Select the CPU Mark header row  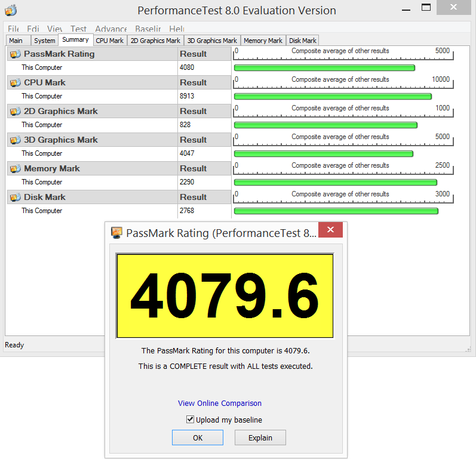pyautogui.click(x=119, y=82)
